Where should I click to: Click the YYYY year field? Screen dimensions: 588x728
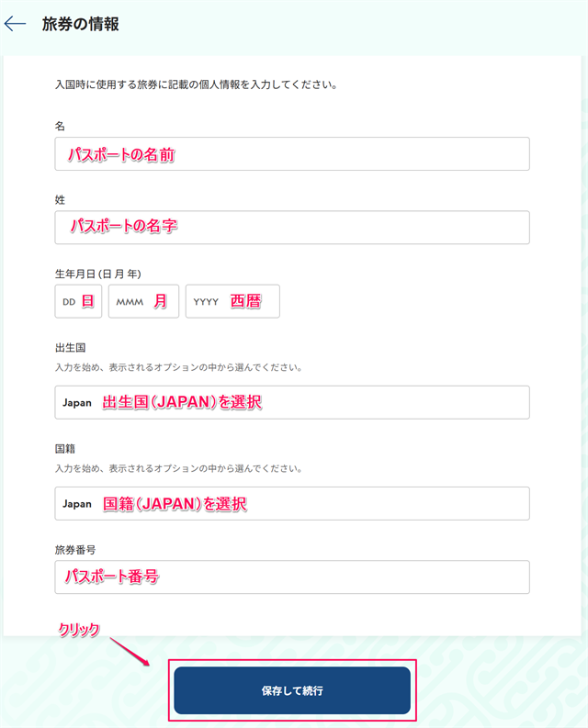click(x=232, y=301)
